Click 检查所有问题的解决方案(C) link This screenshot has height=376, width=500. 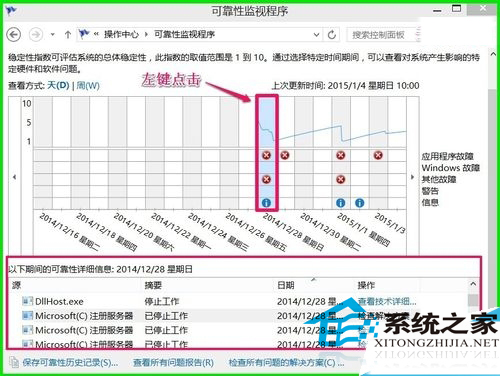[286, 363]
